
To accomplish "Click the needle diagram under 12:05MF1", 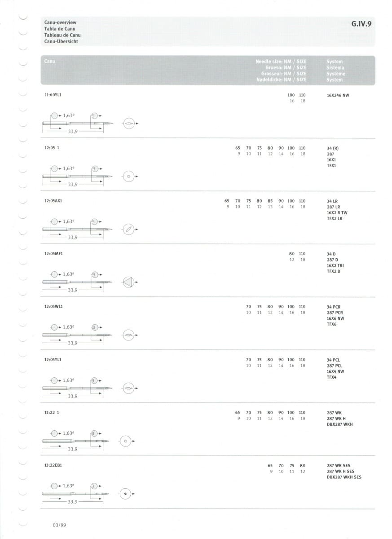I will click(77, 282).
